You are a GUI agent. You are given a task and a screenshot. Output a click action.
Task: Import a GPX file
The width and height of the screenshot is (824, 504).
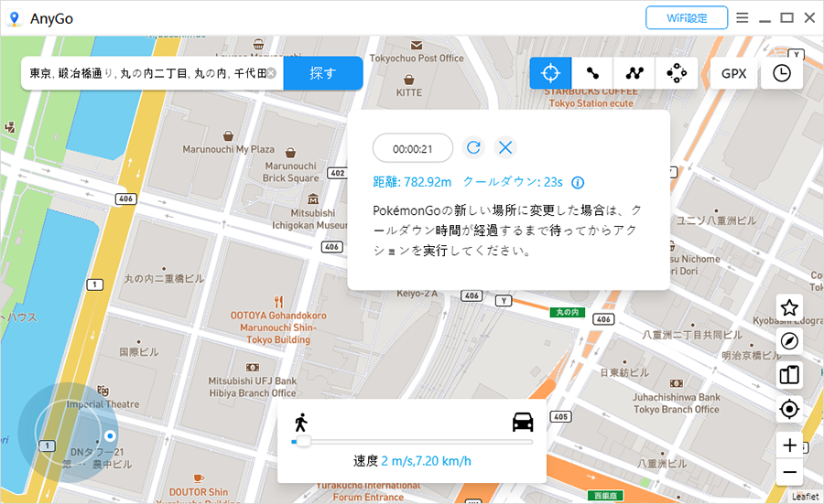click(x=733, y=73)
